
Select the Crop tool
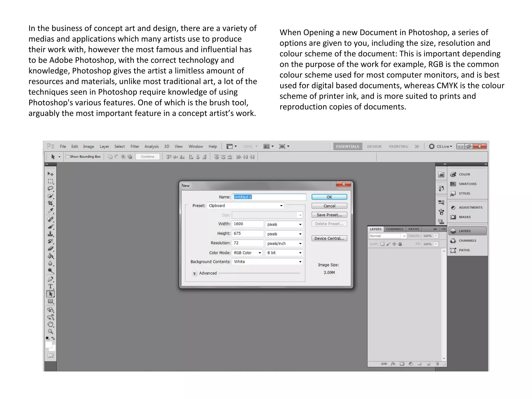(50, 203)
